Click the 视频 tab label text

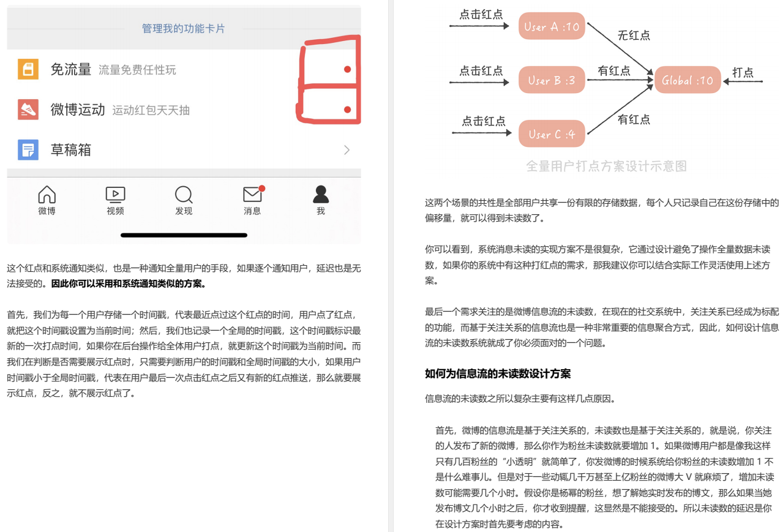tap(115, 211)
